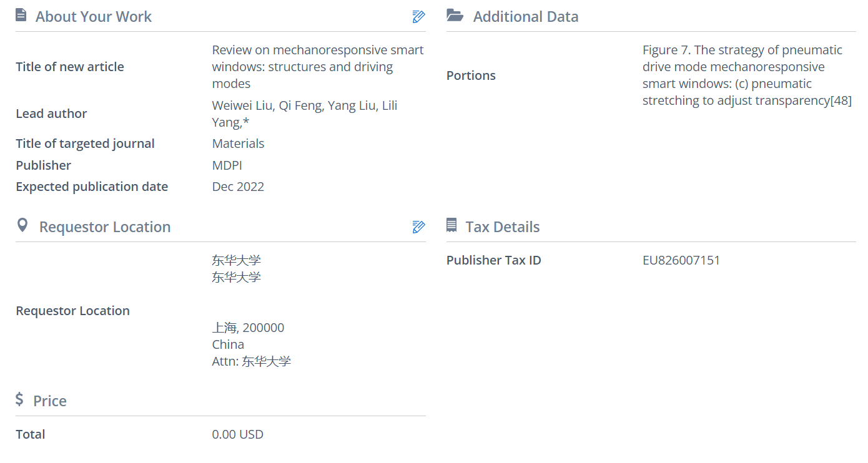868x463 pixels.
Task: Click the open folder icon beside Additional Data
Action: point(455,16)
